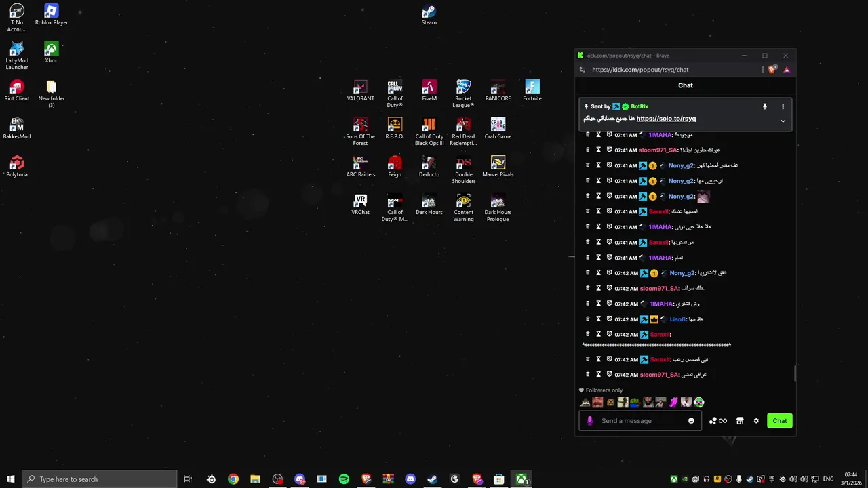
Task: Select the Dark Hours Prologue desktop icon
Action: point(498,208)
